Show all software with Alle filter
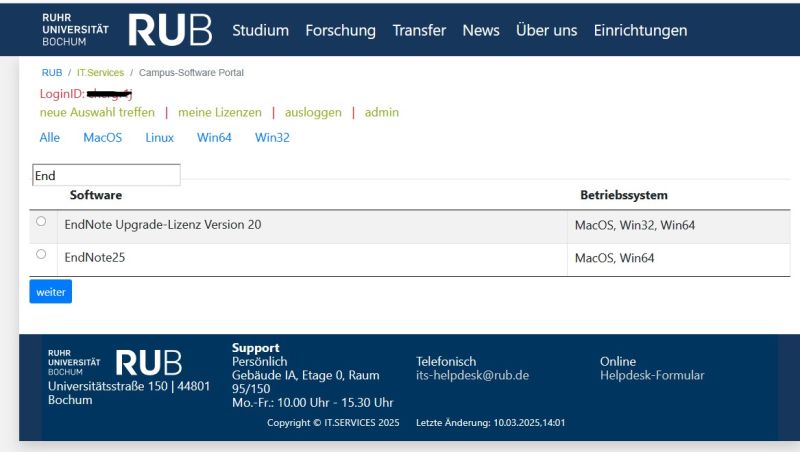 point(50,138)
